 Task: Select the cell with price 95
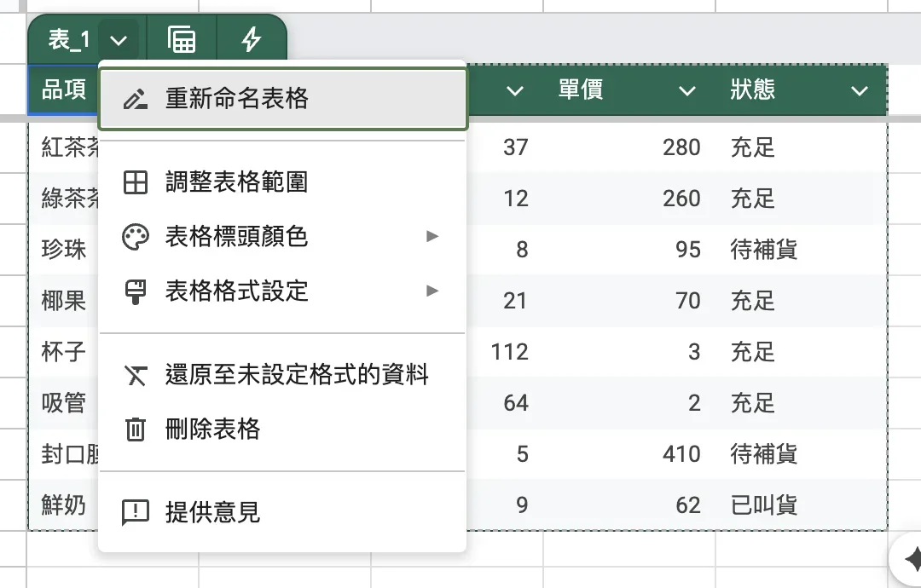[629, 249]
